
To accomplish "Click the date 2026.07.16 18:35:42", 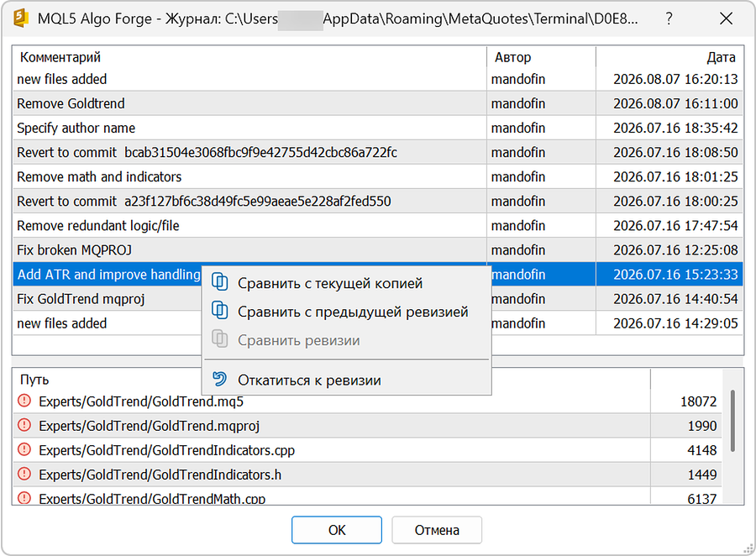I will click(675, 128).
